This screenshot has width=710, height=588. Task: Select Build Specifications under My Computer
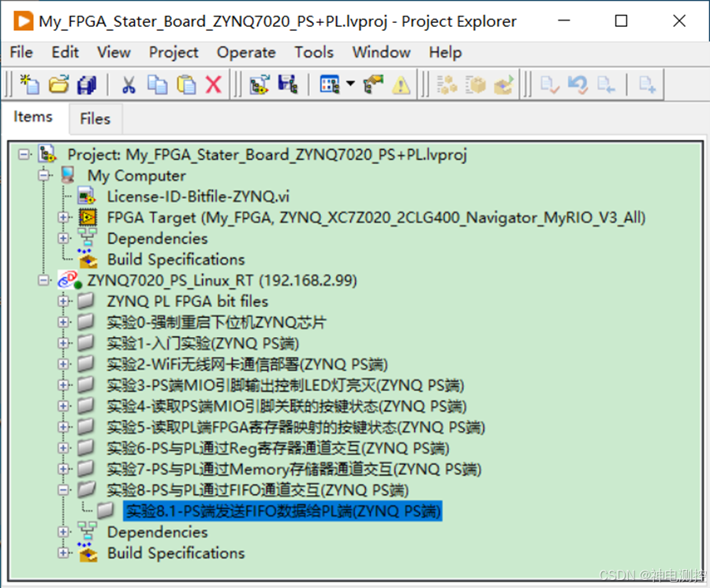click(176, 260)
